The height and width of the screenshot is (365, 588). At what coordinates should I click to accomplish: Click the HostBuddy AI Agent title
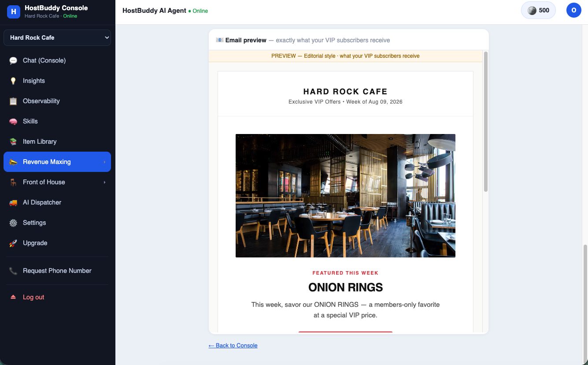pos(154,11)
